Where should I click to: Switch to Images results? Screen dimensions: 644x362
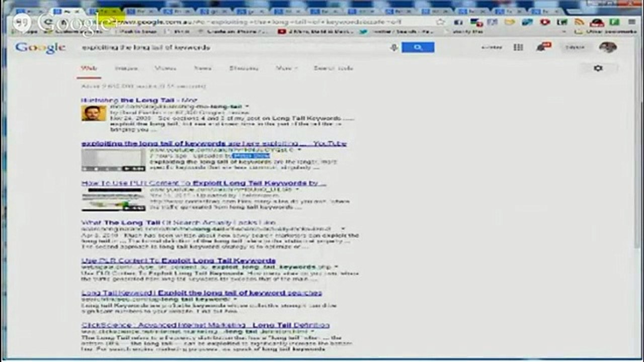126,68
